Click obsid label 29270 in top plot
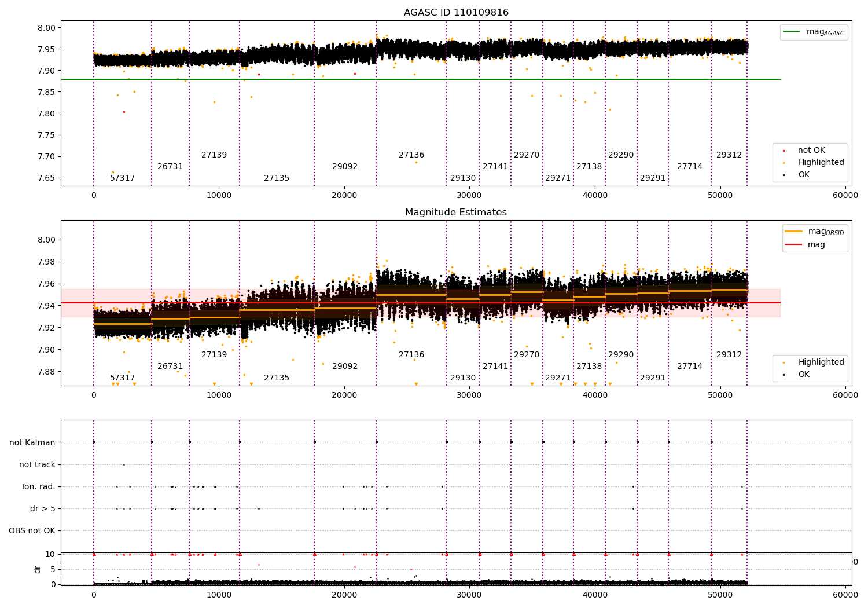The height and width of the screenshot is (608, 868). pyautogui.click(x=527, y=155)
